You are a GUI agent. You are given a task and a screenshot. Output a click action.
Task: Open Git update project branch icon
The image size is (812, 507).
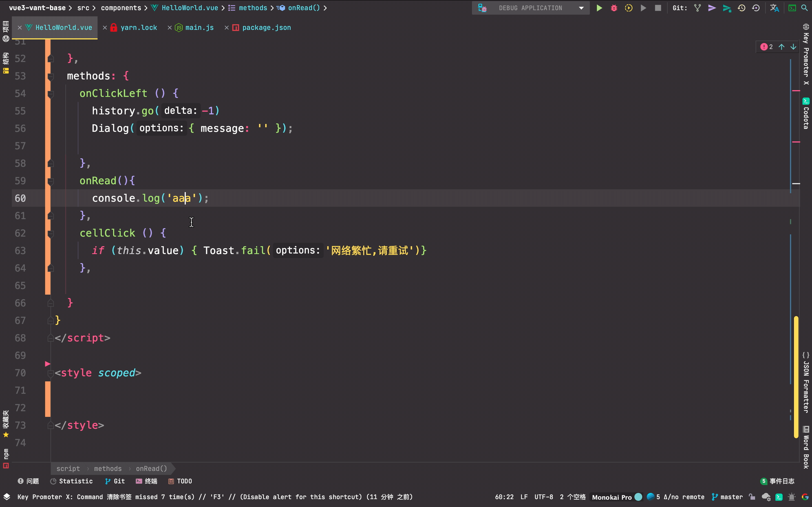(x=697, y=8)
